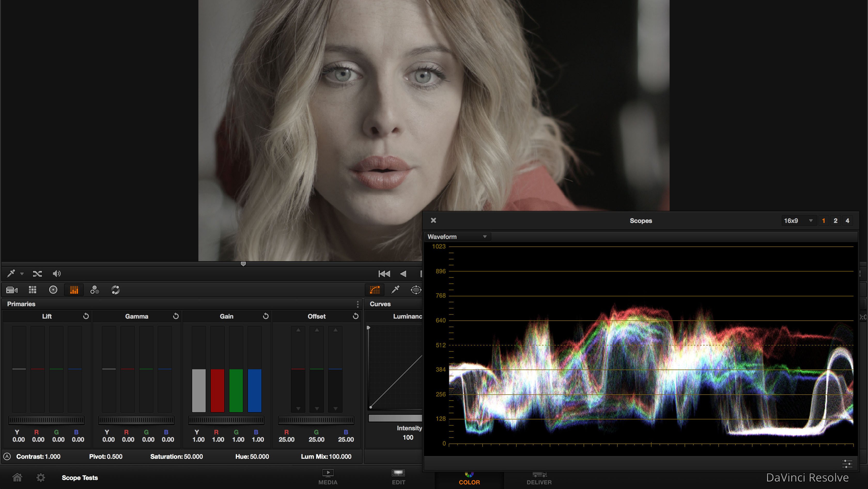Open Primaries panel options menu
Screen dimensions: 868x489
pos(358,304)
